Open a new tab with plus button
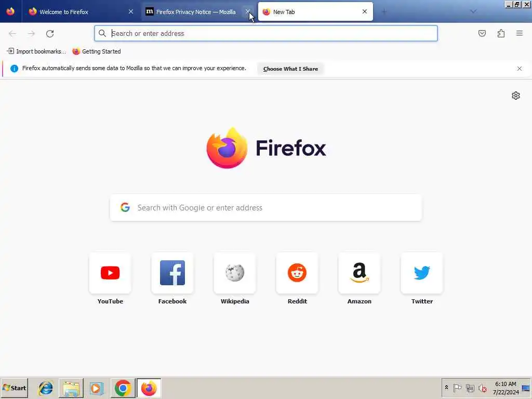Screen dimensions: 532x399 (384, 12)
